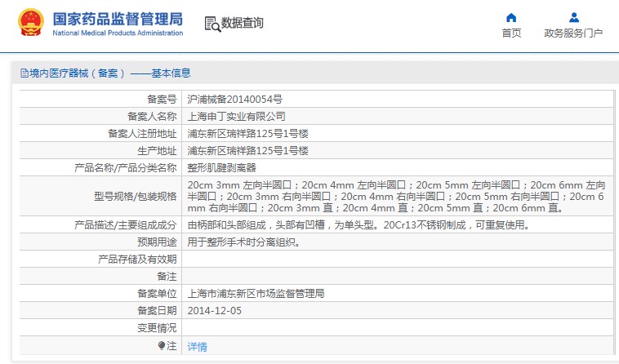The width and height of the screenshot is (619, 364).
Task: Click the 首页 home icon
Action: (511, 17)
